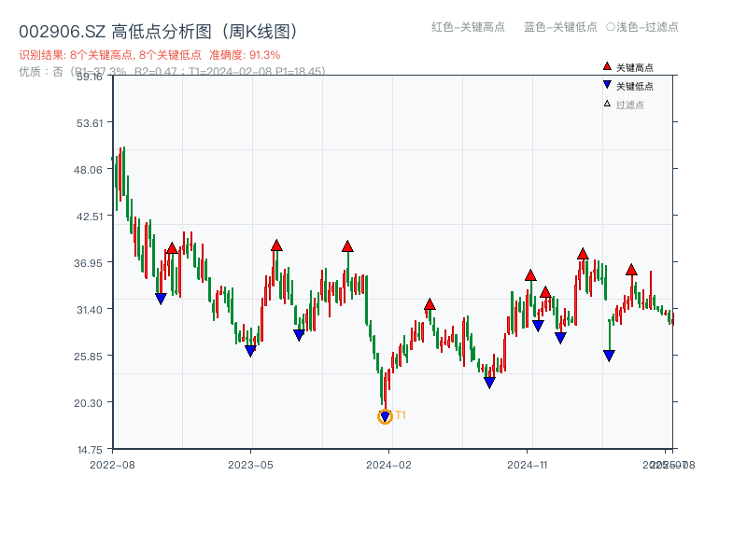Select the last red key-high triangle

(x=632, y=270)
